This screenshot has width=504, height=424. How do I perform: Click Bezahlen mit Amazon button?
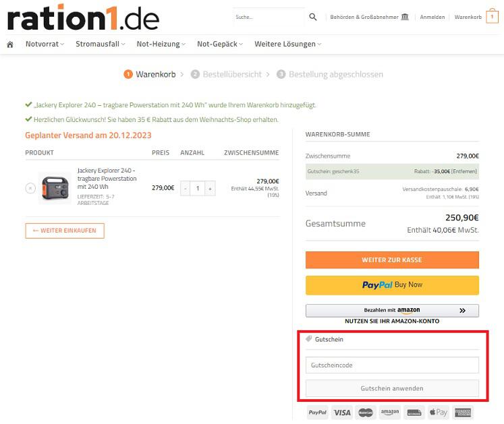(392, 310)
